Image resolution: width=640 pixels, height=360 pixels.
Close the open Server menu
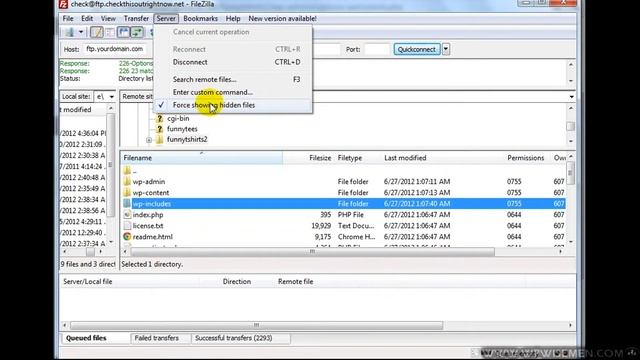click(166, 18)
